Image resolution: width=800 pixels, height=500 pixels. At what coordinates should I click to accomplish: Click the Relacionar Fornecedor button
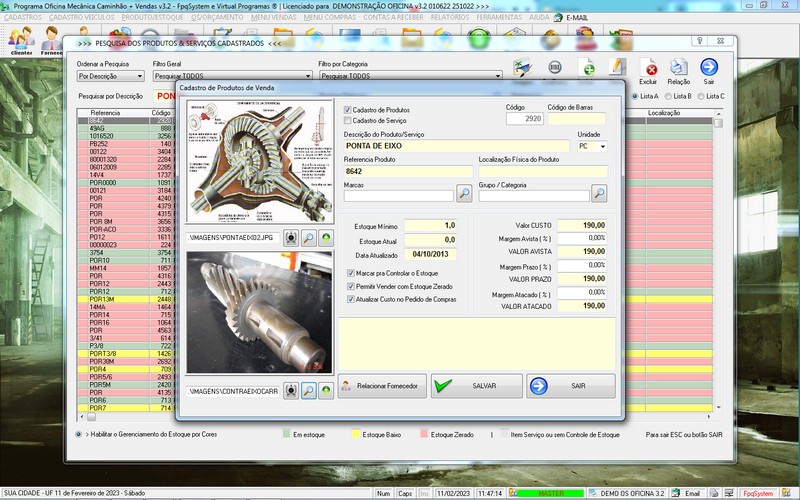382,386
